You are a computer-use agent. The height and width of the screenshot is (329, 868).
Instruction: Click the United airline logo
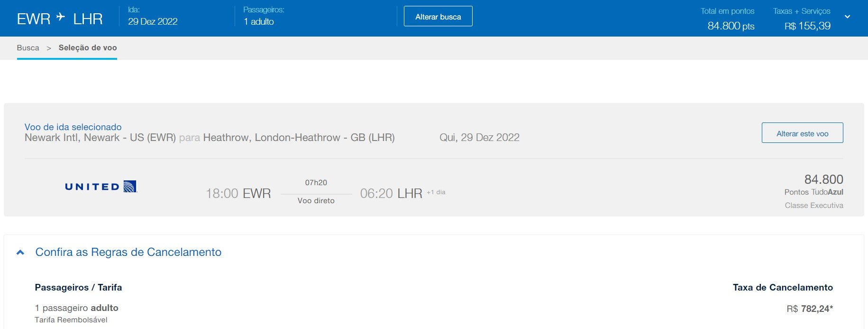[x=101, y=187]
